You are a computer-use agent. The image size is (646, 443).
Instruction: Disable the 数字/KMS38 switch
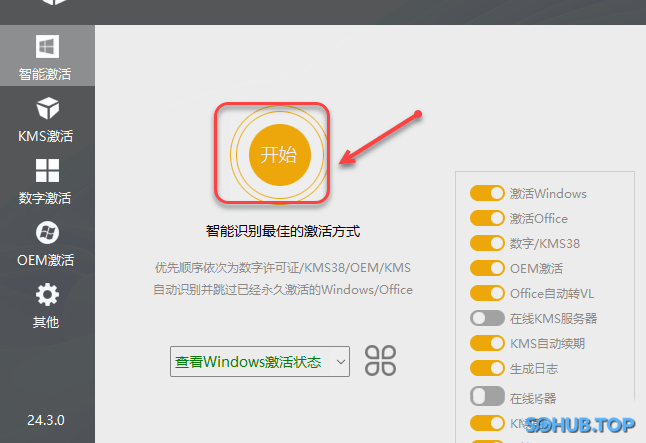pyautogui.click(x=487, y=244)
